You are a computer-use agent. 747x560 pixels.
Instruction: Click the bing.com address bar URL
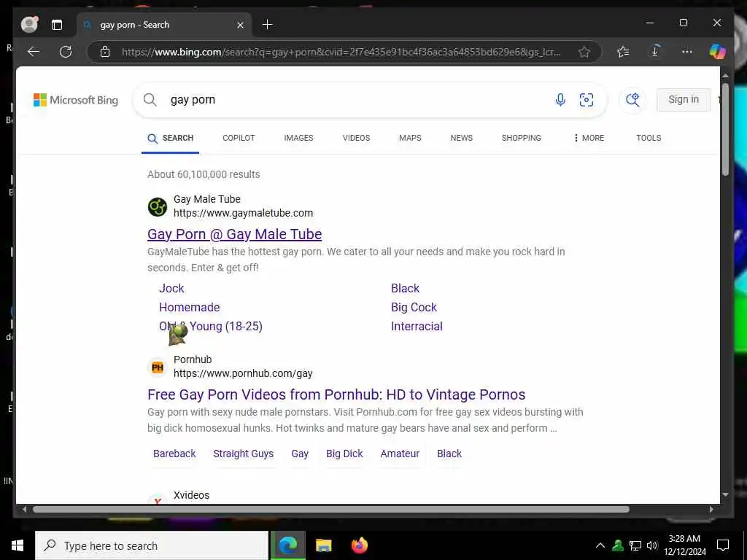[x=341, y=52]
